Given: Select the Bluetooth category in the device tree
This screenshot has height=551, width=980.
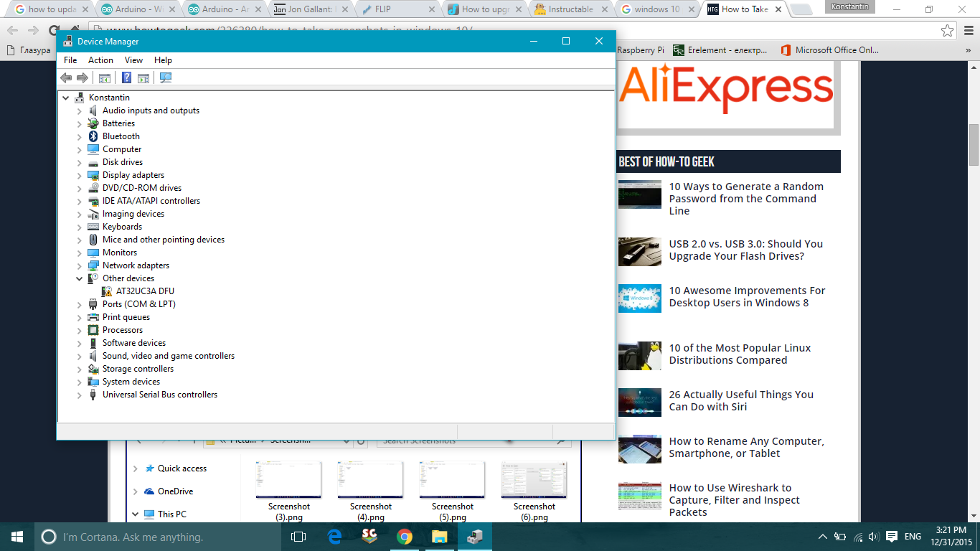Looking at the screenshot, I should [121, 136].
